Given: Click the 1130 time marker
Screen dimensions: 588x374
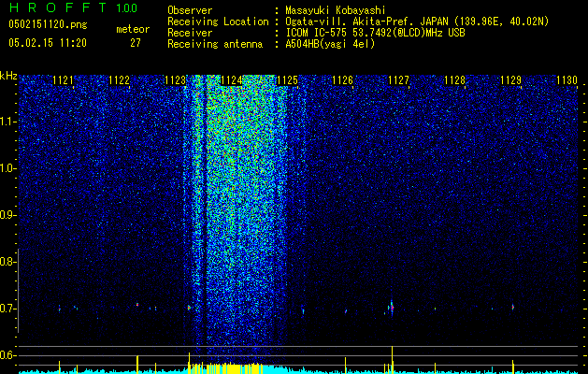Looking at the screenshot, I should pos(566,80).
